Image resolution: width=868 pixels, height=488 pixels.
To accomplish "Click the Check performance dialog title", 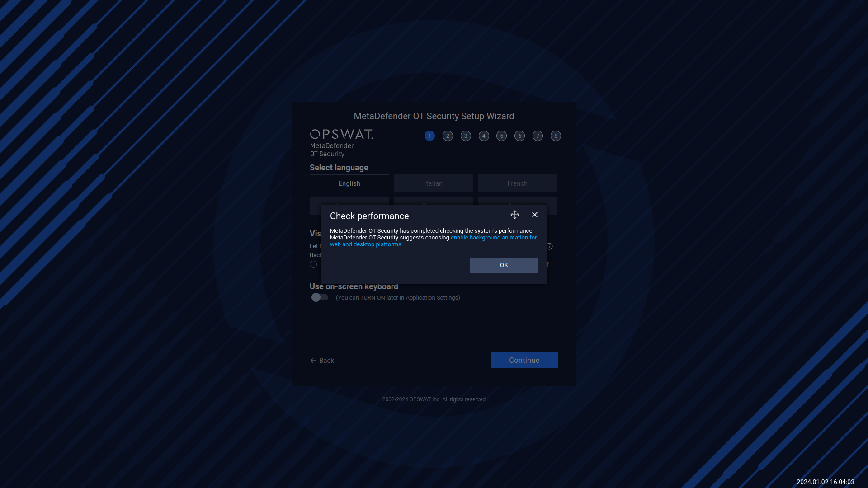I will [369, 216].
